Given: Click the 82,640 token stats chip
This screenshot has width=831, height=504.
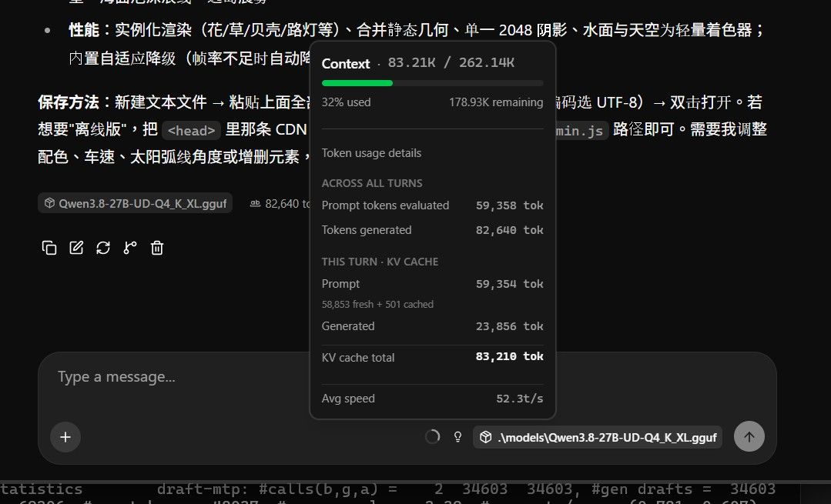Looking at the screenshot, I should point(280,203).
